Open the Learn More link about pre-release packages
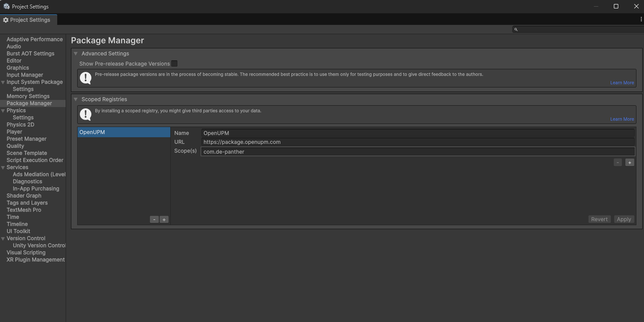644x322 pixels. click(x=622, y=83)
